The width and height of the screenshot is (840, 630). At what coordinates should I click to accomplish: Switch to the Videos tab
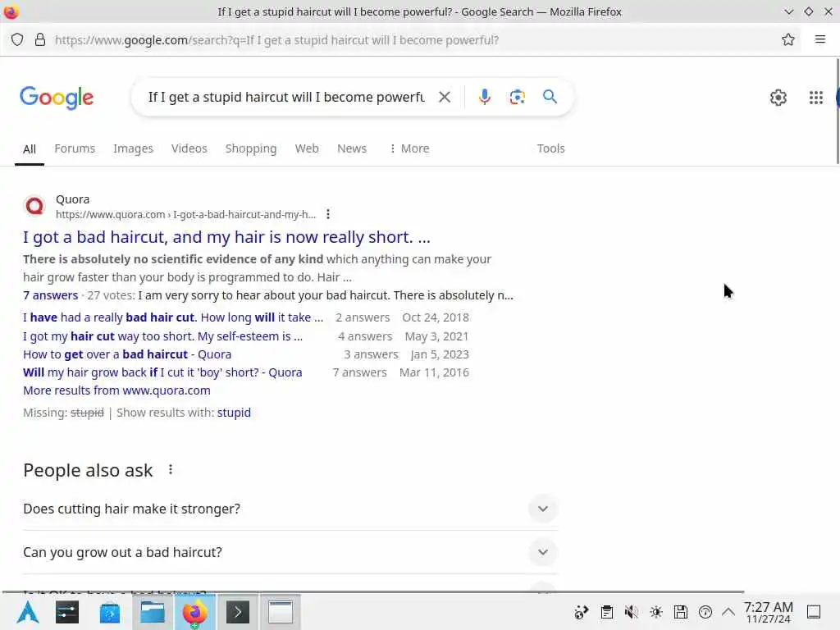(189, 148)
